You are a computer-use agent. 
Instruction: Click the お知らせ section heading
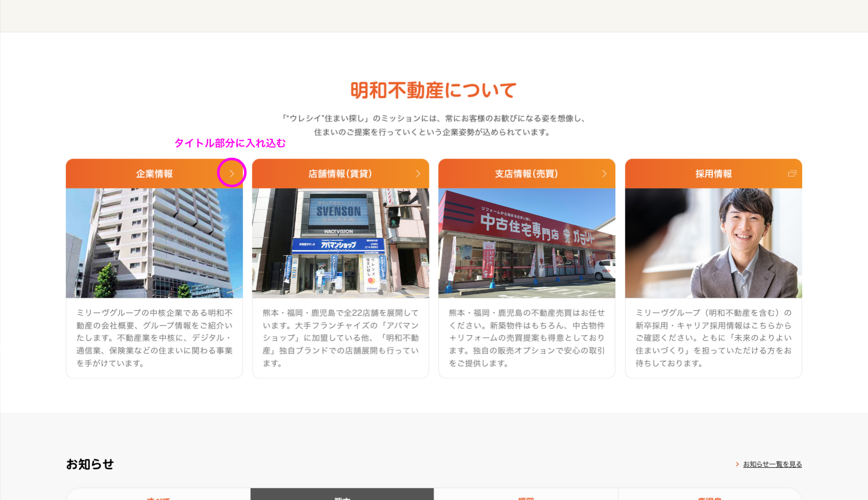point(90,464)
